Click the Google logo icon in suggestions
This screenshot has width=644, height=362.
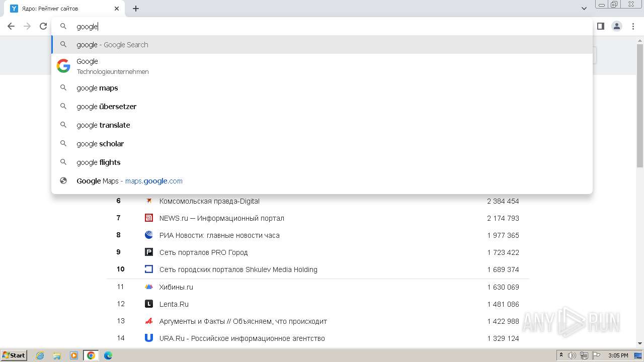(x=63, y=66)
